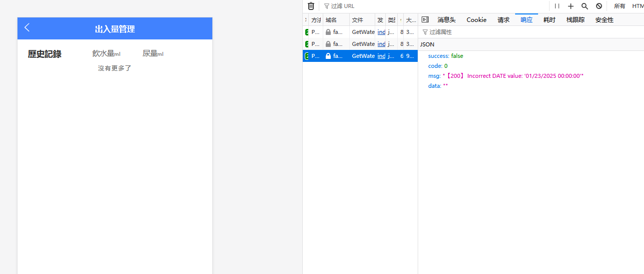Filter requests by 所有 (All)

pos(620,6)
